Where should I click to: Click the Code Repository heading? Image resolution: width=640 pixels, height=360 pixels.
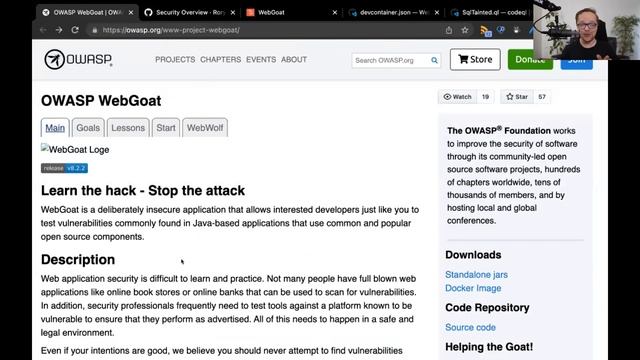487,308
